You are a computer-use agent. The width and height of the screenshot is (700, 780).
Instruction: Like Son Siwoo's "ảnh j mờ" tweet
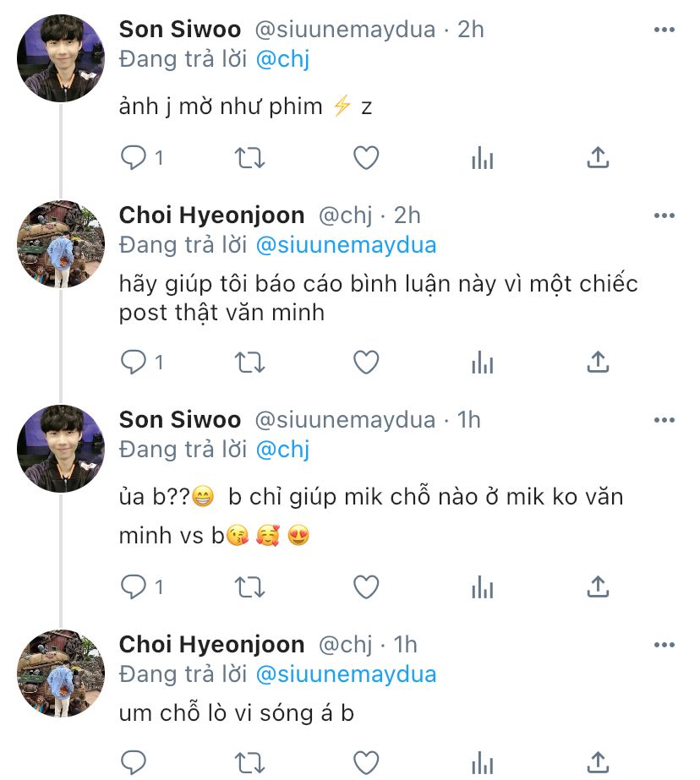(365, 157)
